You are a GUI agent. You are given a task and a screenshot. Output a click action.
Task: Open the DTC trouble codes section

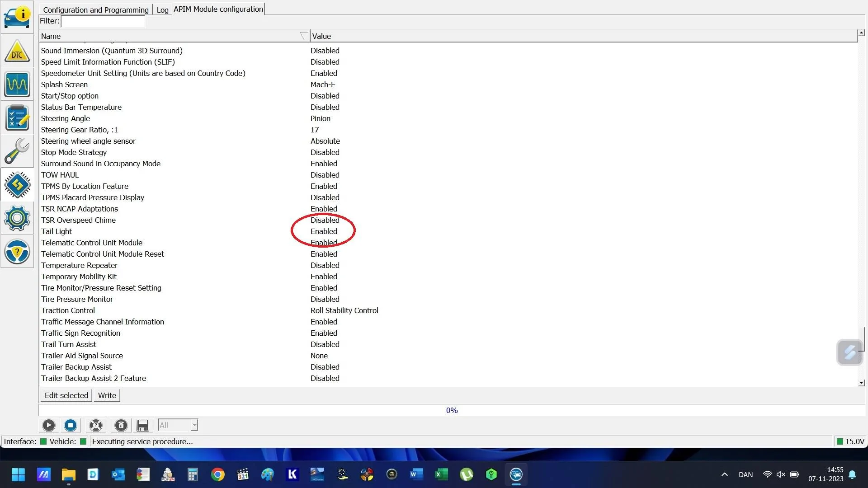(17, 51)
